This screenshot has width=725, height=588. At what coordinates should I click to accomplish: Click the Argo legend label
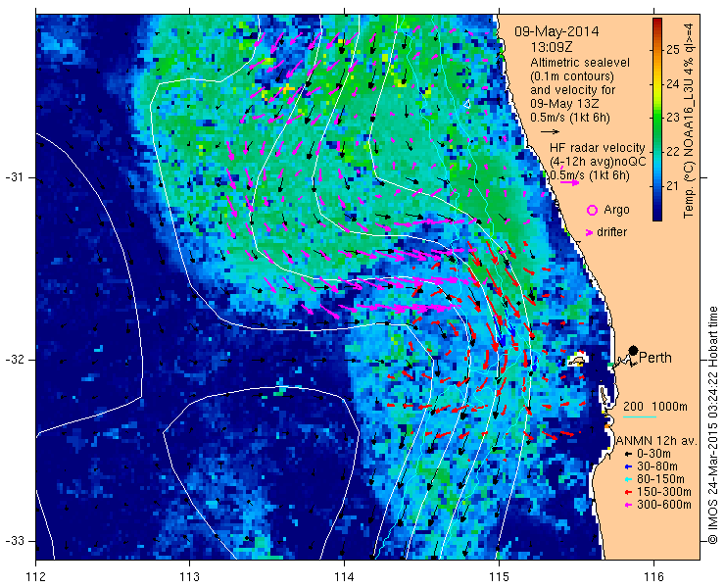pyautogui.click(x=616, y=210)
